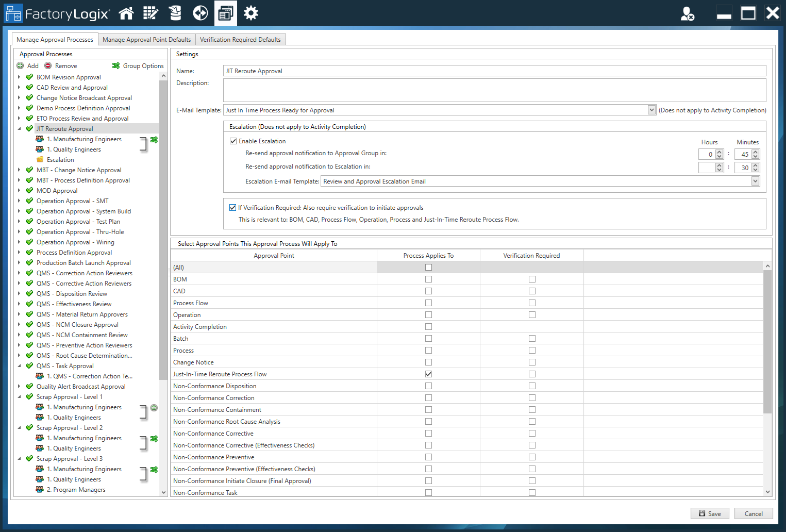Switch to Manage Approval Point Defaults tab

[146, 40]
